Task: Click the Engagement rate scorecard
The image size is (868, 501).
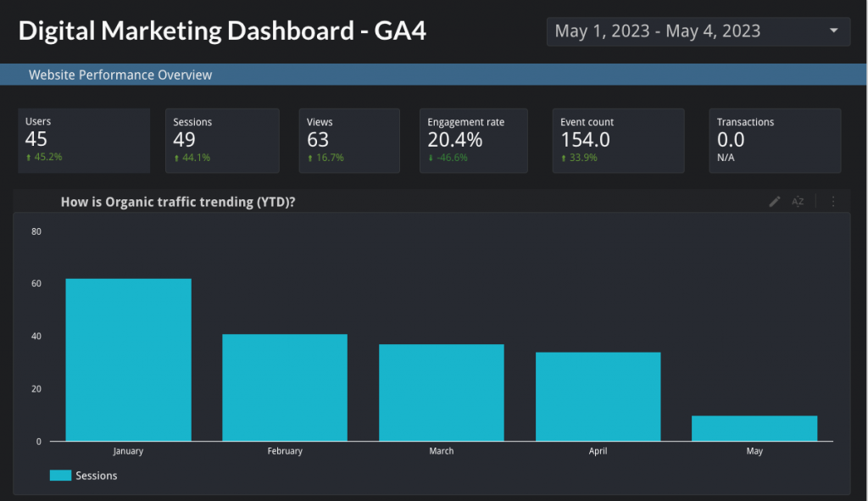Action: pyautogui.click(x=474, y=141)
